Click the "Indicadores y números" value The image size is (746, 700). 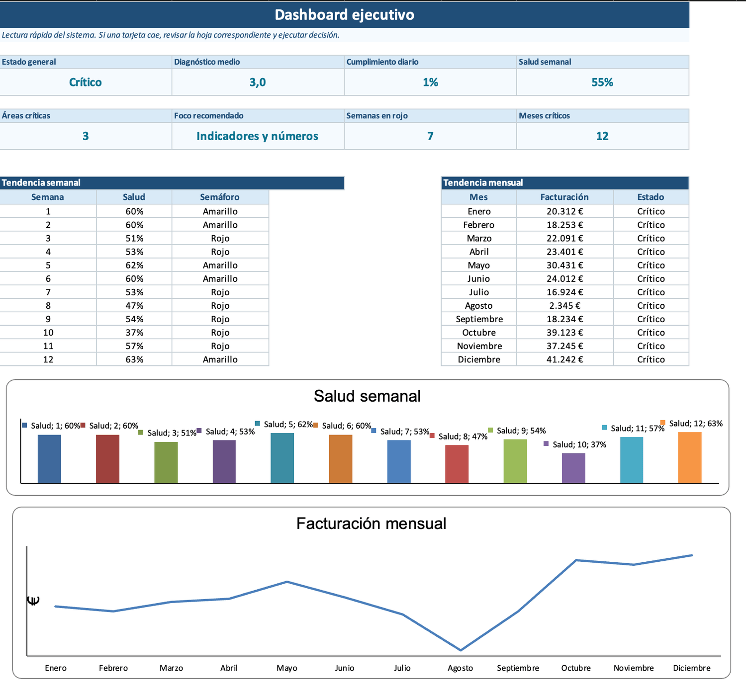(258, 136)
